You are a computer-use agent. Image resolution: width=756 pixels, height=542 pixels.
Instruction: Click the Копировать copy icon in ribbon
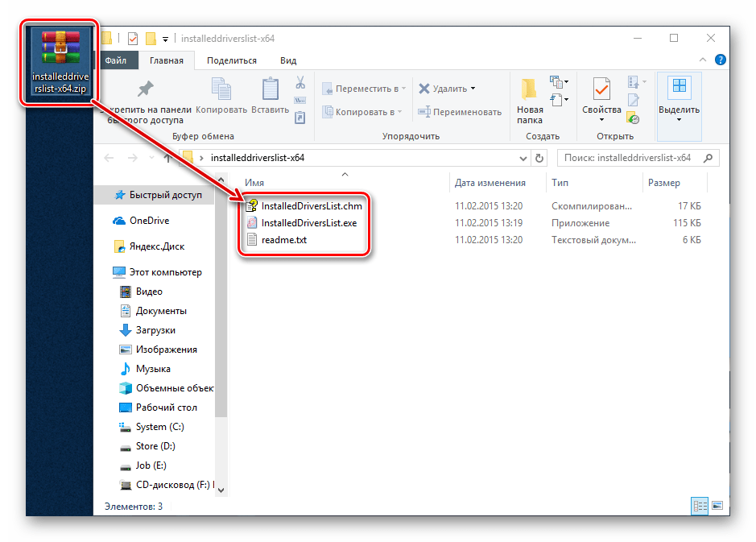tap(221, 89)
